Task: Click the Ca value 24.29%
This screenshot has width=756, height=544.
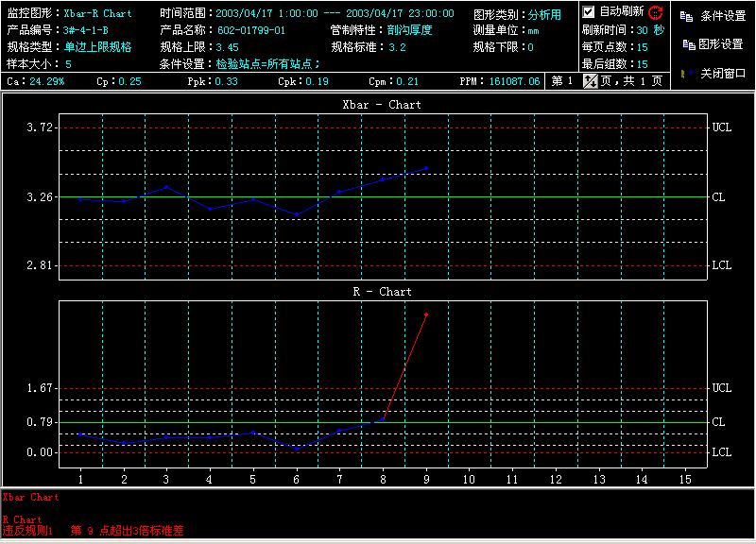Action: tap(46, 81)
